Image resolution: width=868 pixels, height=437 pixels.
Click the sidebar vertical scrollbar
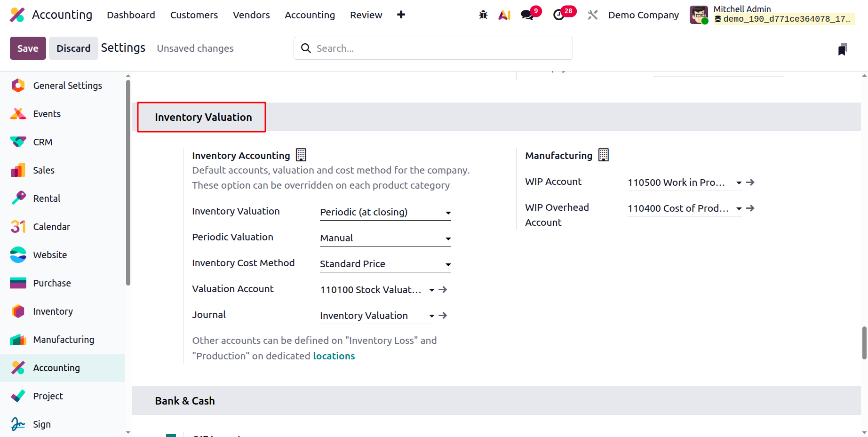128,183
